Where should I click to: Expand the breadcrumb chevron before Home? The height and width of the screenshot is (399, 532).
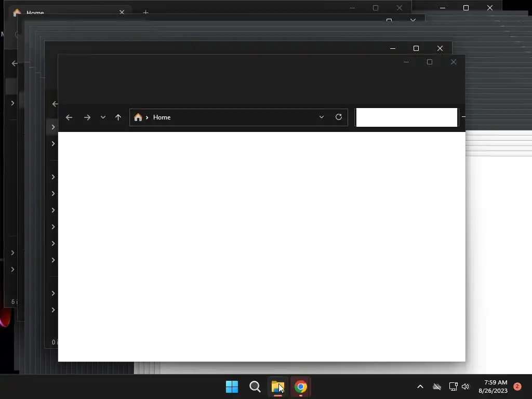pyautogui.click(x=147, y=117)
